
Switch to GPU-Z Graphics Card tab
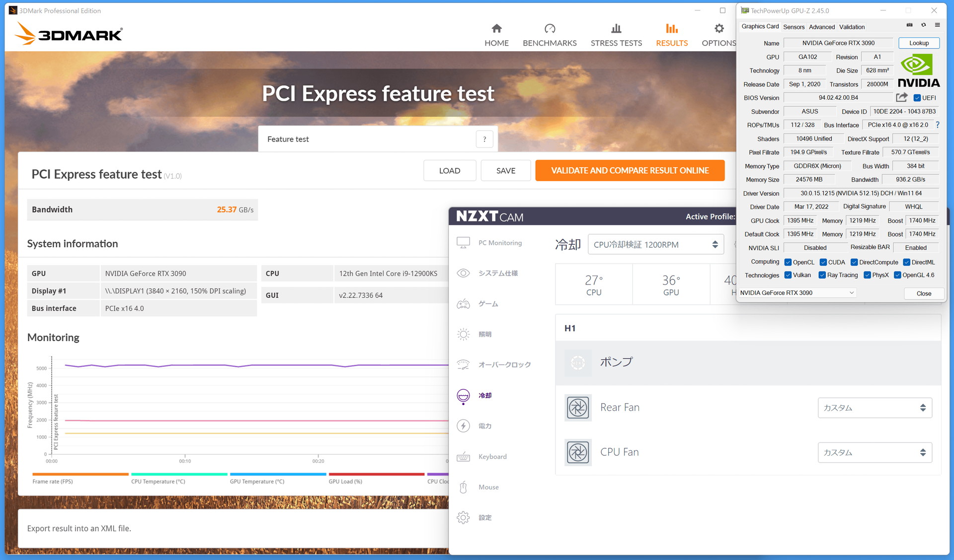(760, 26)
